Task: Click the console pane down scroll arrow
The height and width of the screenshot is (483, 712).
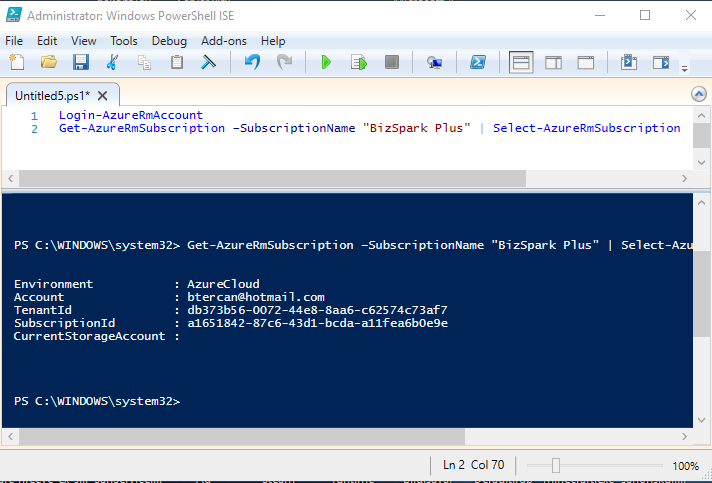Action: coord(701,420)
